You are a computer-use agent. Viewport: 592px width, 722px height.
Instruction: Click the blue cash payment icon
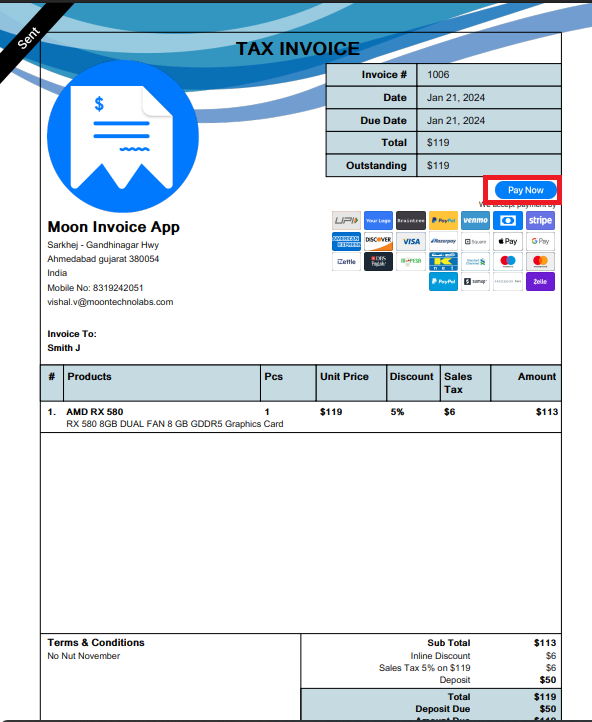click(508, 221)
